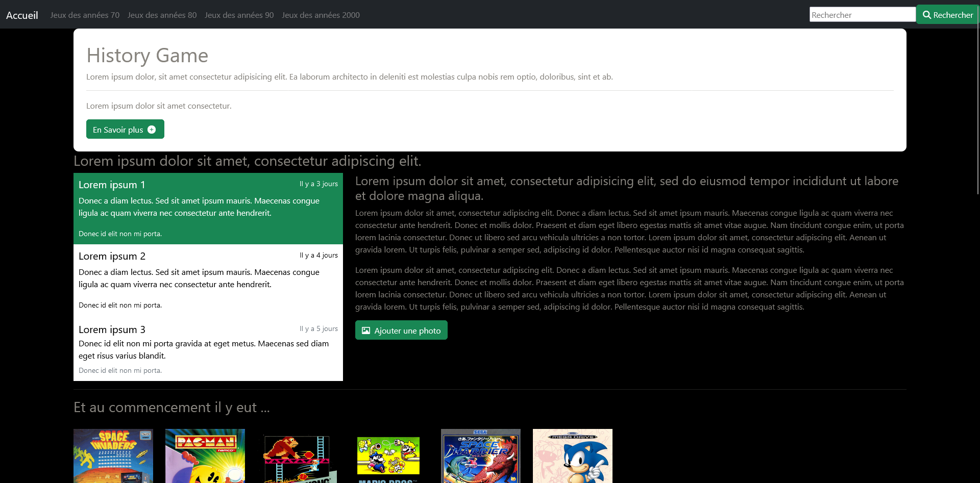Select the Donkey Kong cover image
980x483 pixels.
297,458
